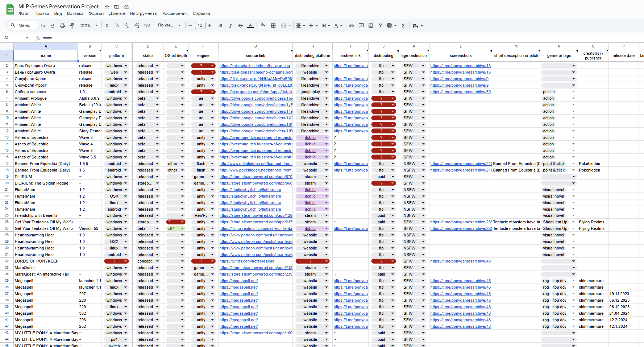
Task: Select row 32 header
Action: click(7, 261)
